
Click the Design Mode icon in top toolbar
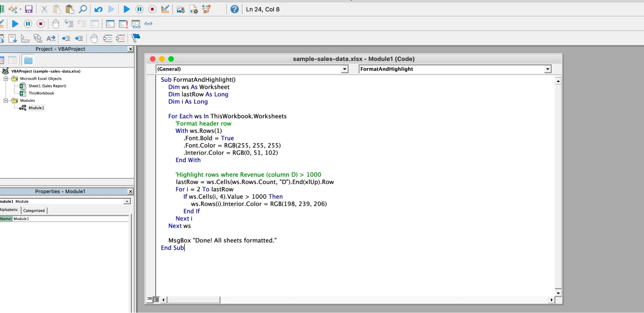click(165, 9)
